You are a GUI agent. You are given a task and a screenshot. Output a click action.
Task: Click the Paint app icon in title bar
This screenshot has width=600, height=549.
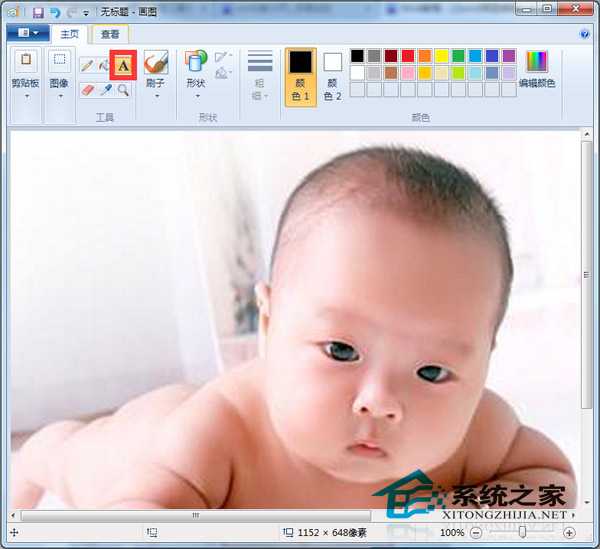click(x=14, y=13)
